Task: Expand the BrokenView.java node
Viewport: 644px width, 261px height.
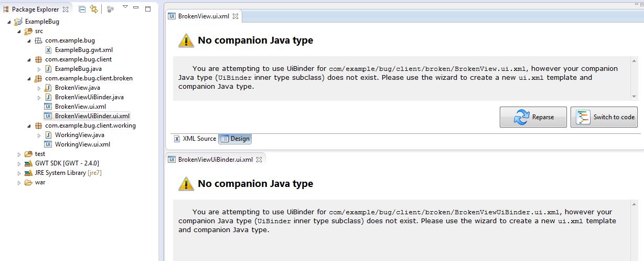Action: pyautogui.click(x=39, y=88)
